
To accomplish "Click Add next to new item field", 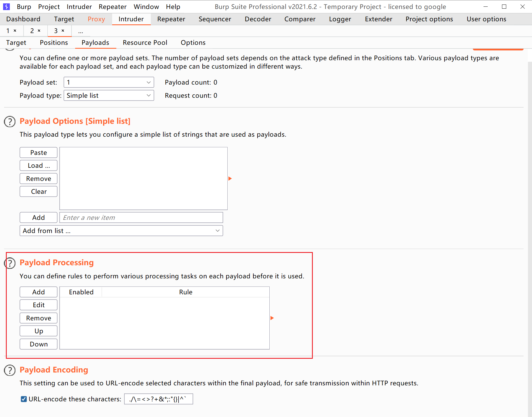I will 39,218.
